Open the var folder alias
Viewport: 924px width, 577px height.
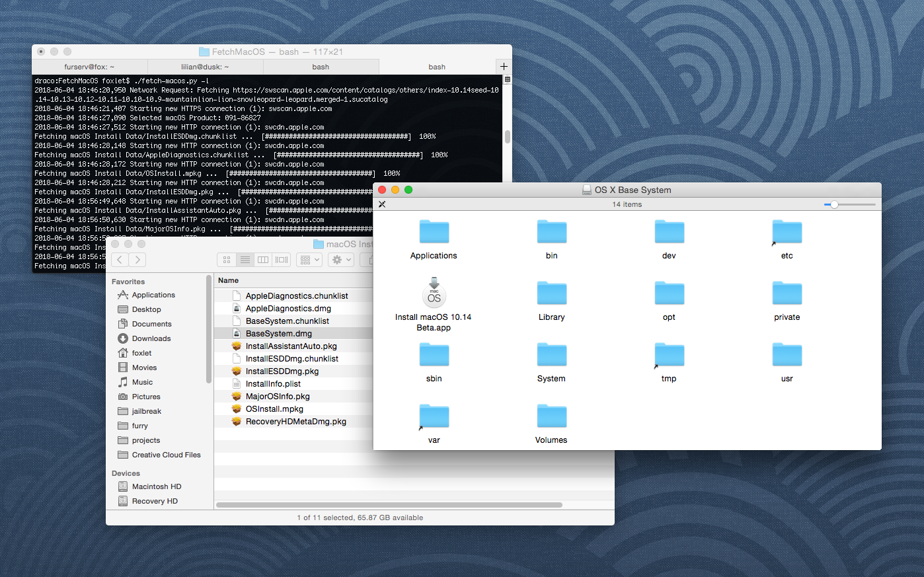(x=434, y=416)
